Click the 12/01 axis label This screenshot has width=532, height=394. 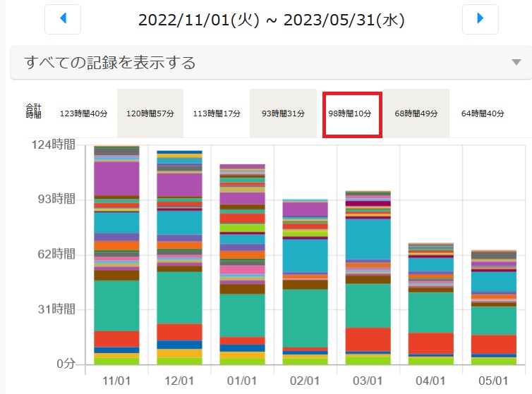click(179, 381)
